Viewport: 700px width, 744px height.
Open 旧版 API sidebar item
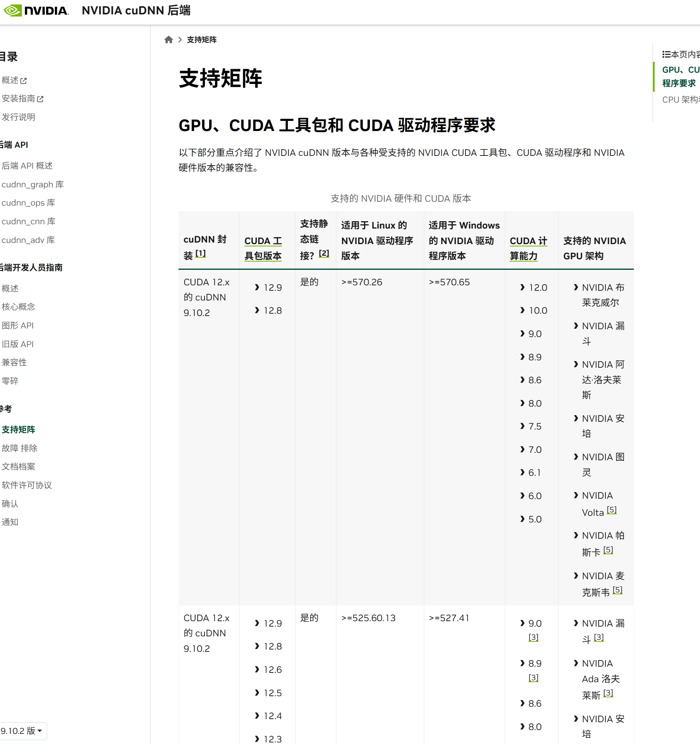pos(17,344)
